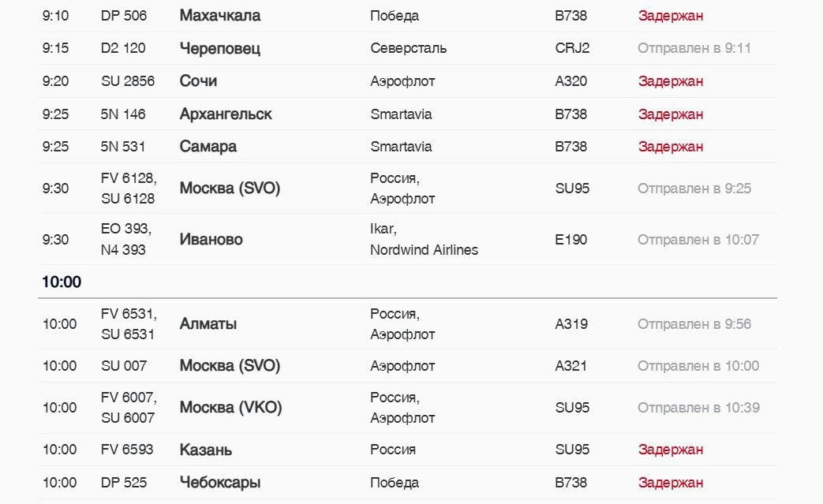Click flight number SU 007
This screenshot has height=504, width=823.
[124, 366]
